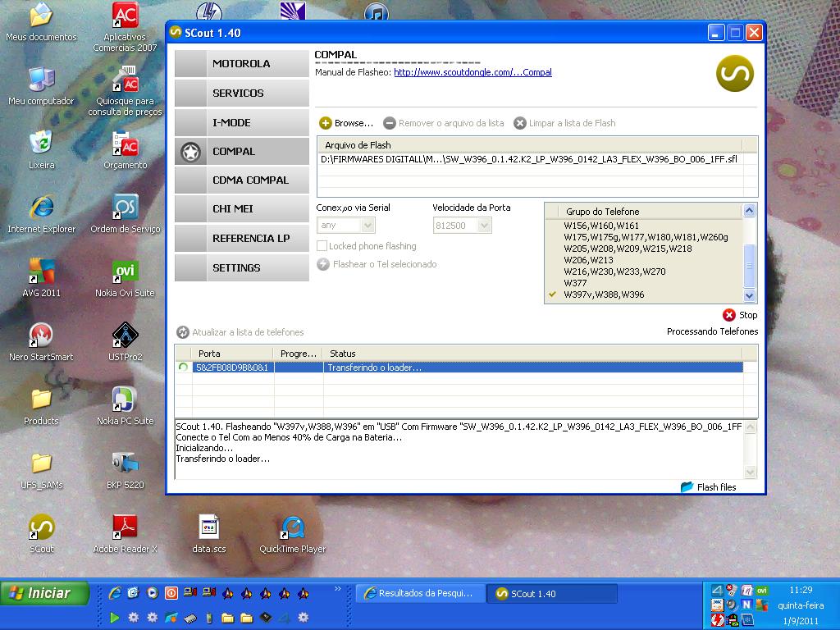Click the Flash files link

tap(709, 487)
